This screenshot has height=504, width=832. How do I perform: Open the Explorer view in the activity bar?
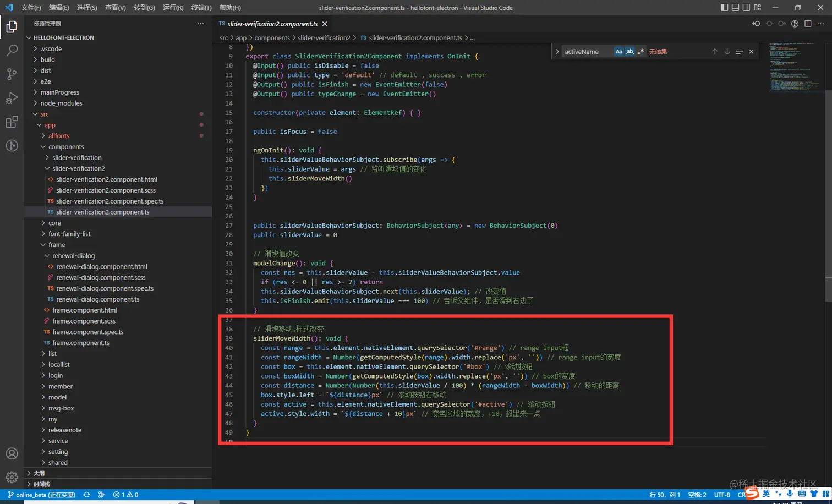[x=12, y=26]
